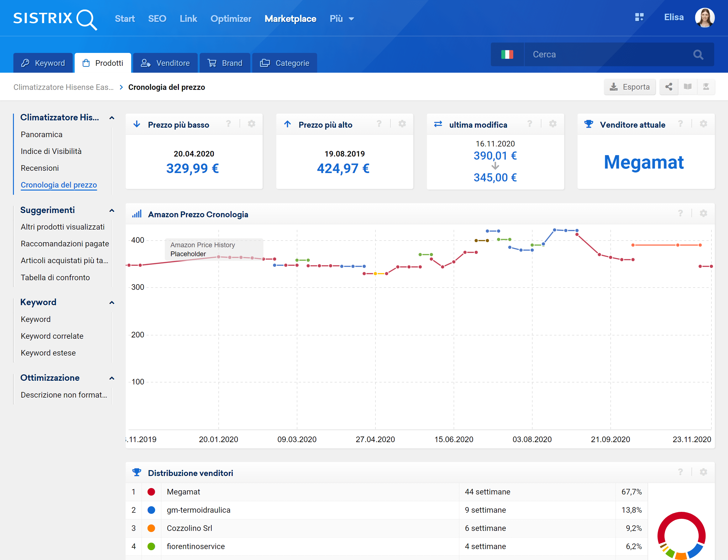The width and height of the screenshot is (728, 560).
Task: Click the Esporta button
Action: tap(629, 87)
